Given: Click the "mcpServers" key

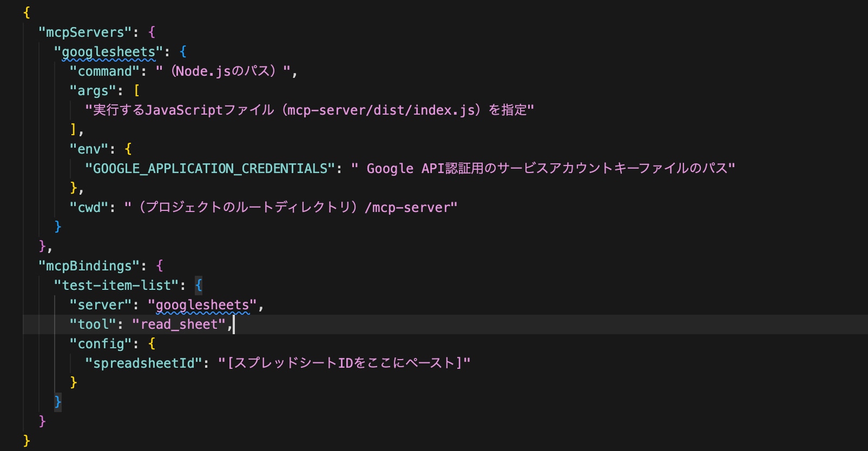Looking at the screenshot, I should point(85,32).
